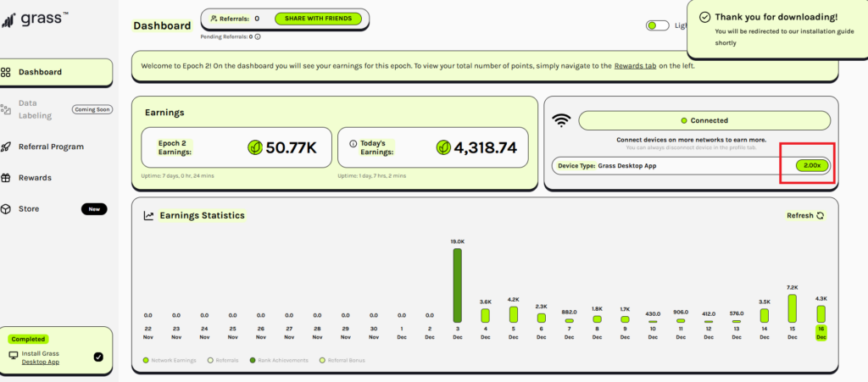The image size is (868, 382).
Task: Click SHARE WITH FRIENDS button
Action: [x=319, y=19]
